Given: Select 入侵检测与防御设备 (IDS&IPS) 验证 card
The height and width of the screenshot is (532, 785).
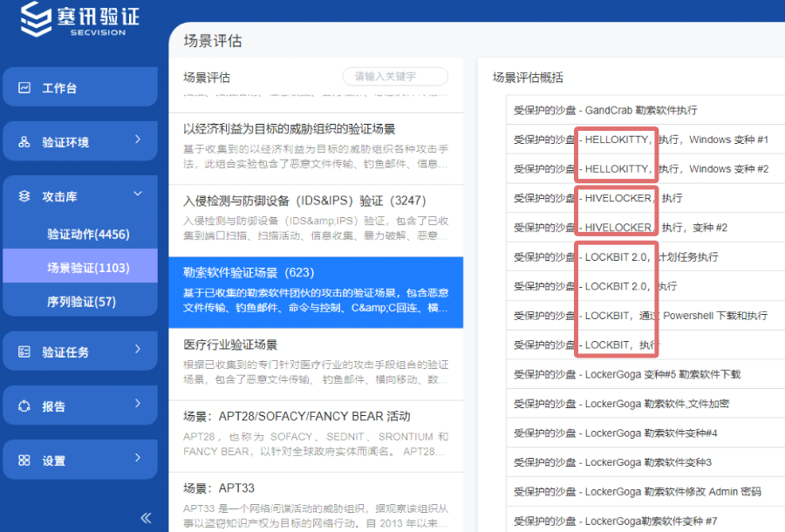Looking at the screenshot, I should tap(316, 221).
